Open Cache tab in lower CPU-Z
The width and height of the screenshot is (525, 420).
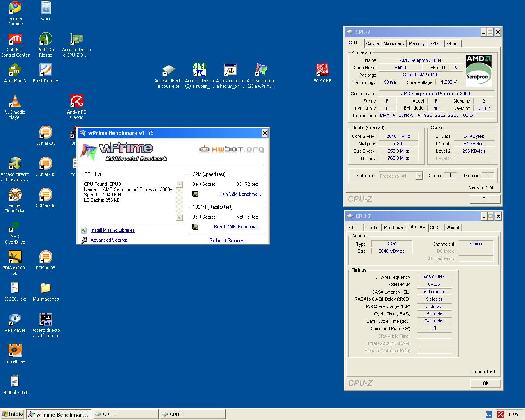coord(373,228)
